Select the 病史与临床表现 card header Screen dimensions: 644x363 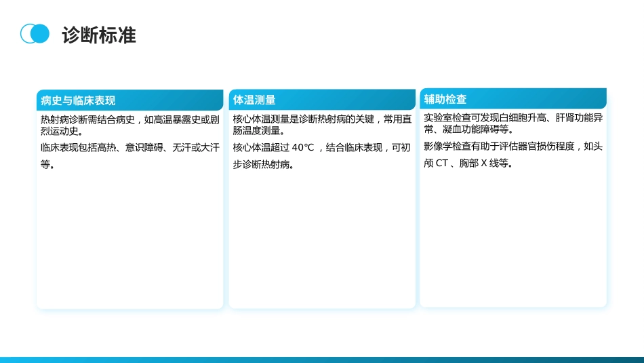tap(129, 100)
